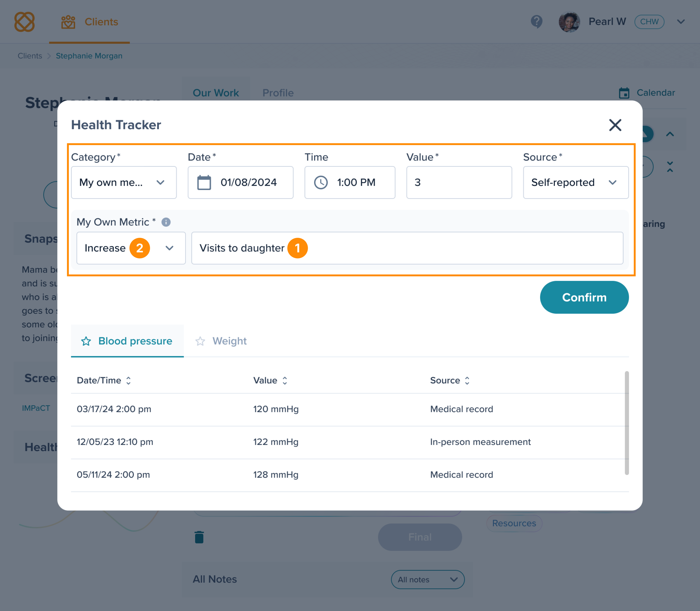Click the 05/11/24 2:00 pm cell
Viewport: 700px width, 611px height.
(x=113, y=475)
